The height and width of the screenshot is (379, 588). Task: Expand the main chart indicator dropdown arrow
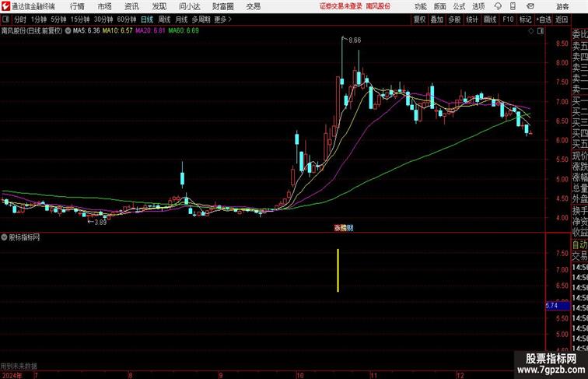pyautogui.click(x=68, y=31)
